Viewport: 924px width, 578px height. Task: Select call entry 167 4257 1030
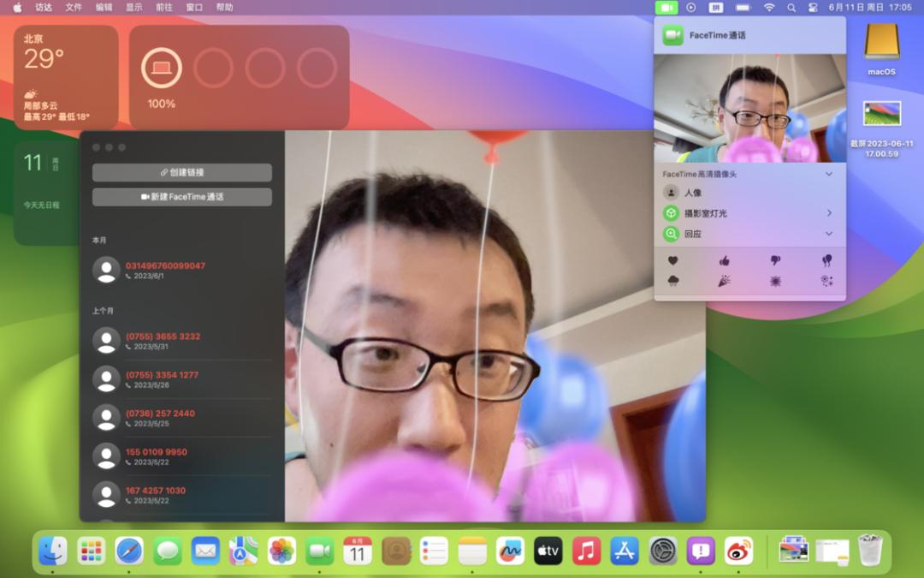(182, 495)
